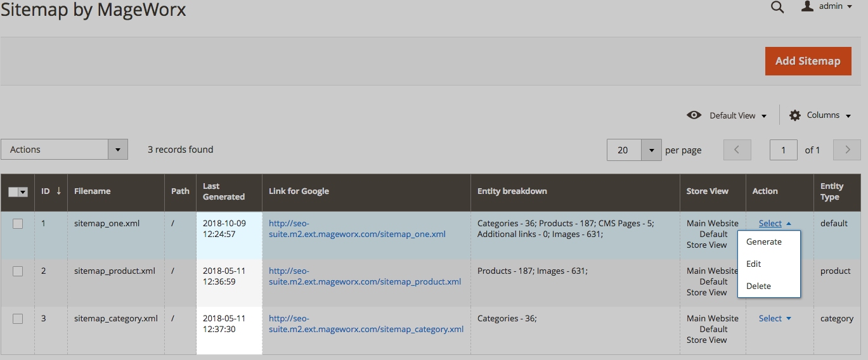Click the per page value field showing 20
This screenshot has width=868, height=360.
click(624, 150)
